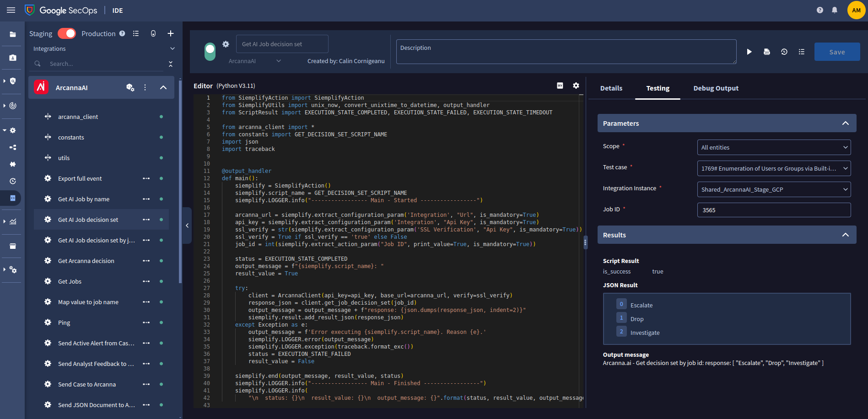This screenshot has width=868, height=419.
Task: Open the Integration Instance dropdown
Action: click(x=774, y=189)
